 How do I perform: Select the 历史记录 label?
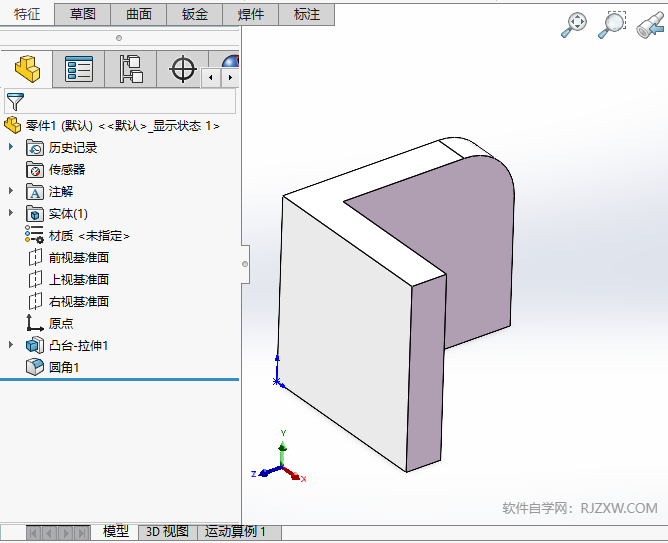coord(73,148)
